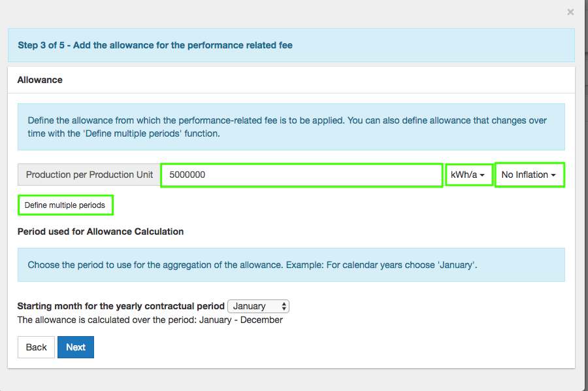Image resolution: width=588 pixels, height=391 pixels.
Task: Select the Allowance panel heading
Action: point(40,80)
